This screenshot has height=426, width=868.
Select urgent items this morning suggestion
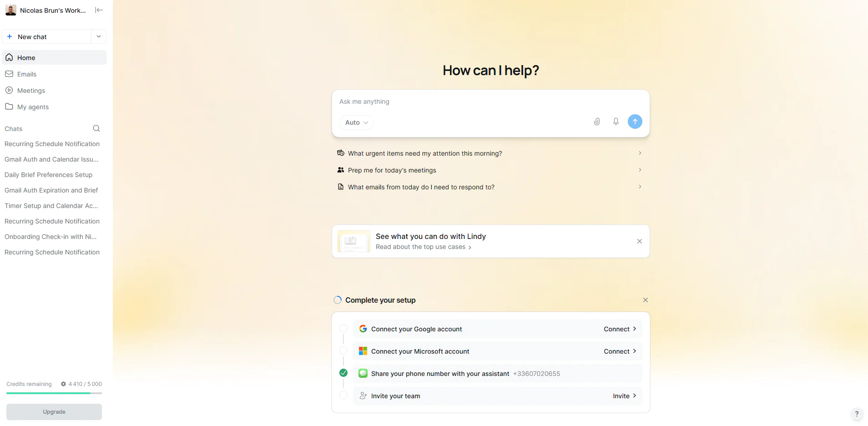[x=490, y=153]
